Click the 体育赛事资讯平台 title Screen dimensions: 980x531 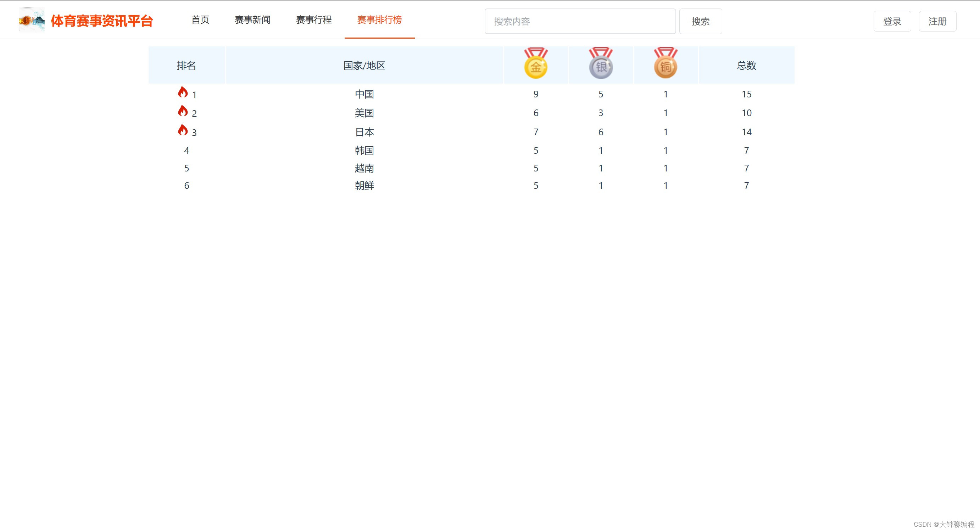102,21
